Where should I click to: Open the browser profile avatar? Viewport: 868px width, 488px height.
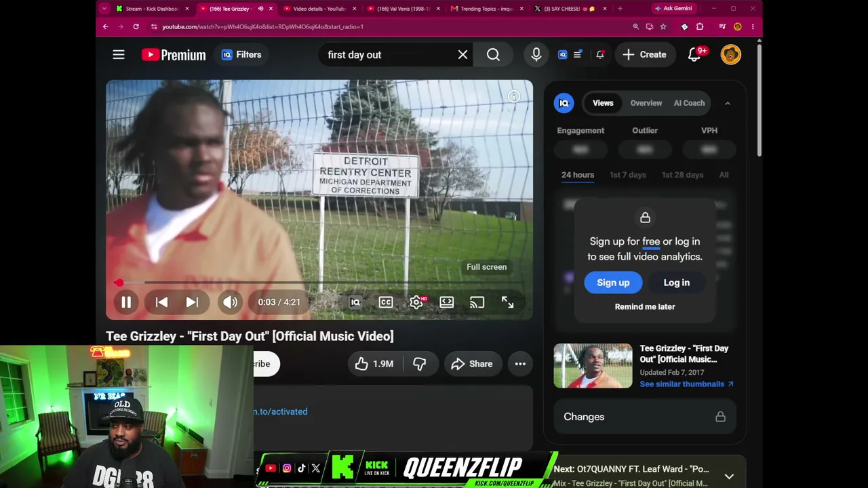pos(738,26)
